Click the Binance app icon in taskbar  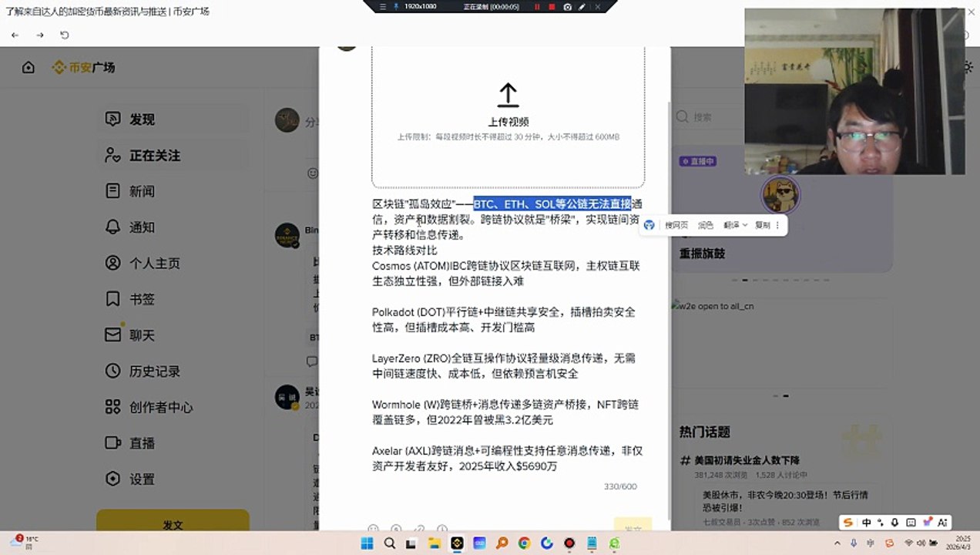pos(457,543)
